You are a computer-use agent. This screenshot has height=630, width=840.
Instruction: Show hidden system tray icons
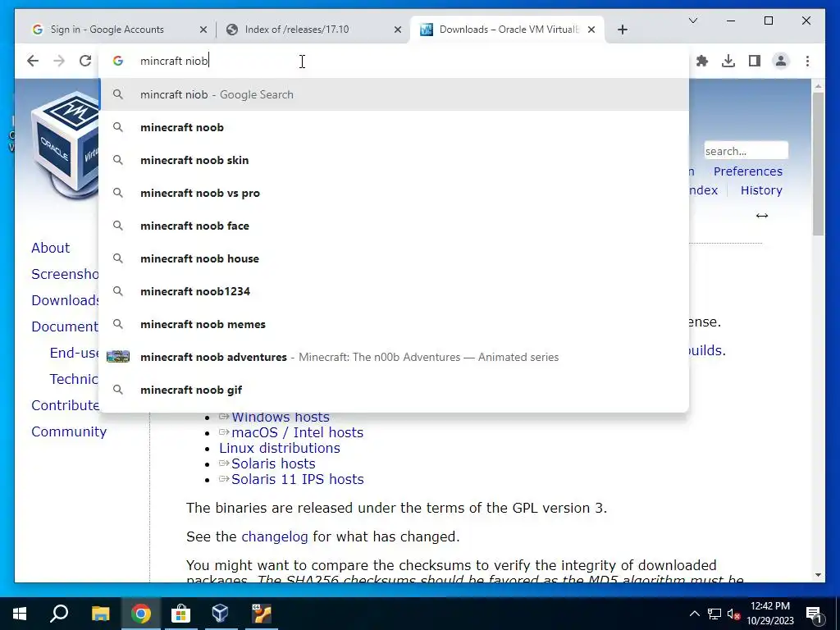click(694, 614)
